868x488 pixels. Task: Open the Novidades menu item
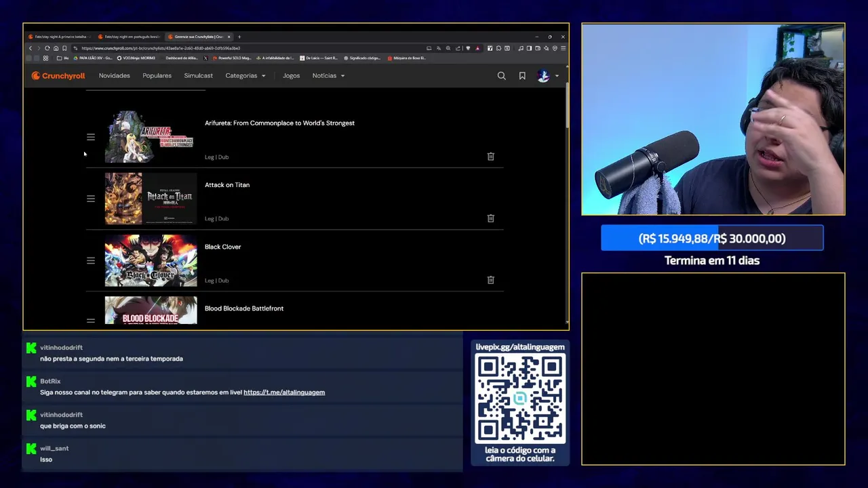(114, 76)
